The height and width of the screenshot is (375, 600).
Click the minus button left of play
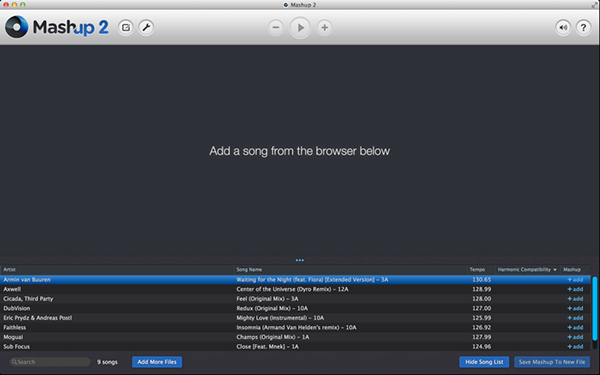coord(276,28)
